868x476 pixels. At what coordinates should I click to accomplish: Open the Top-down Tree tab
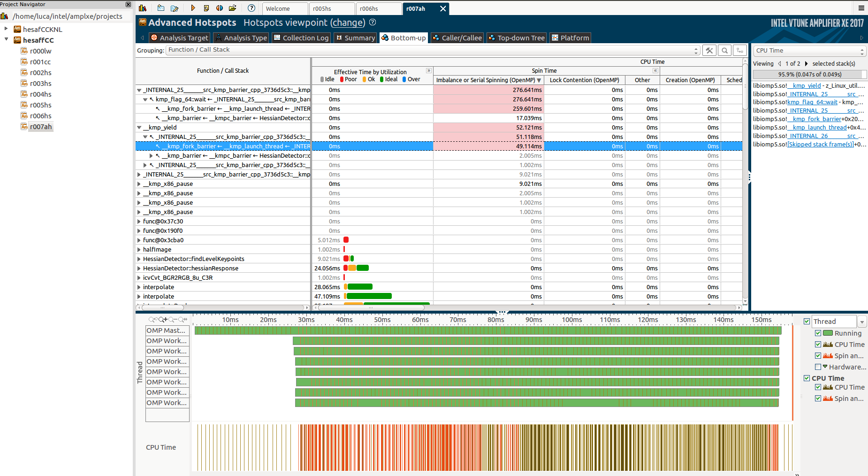516,38
